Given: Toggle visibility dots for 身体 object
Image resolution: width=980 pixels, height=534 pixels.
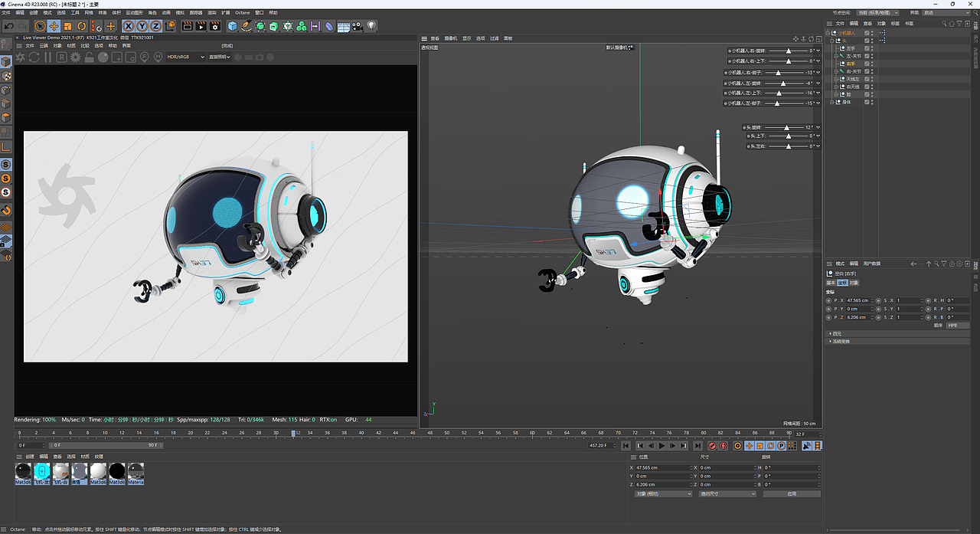Looking at the screenshot, I should [872, 102].
